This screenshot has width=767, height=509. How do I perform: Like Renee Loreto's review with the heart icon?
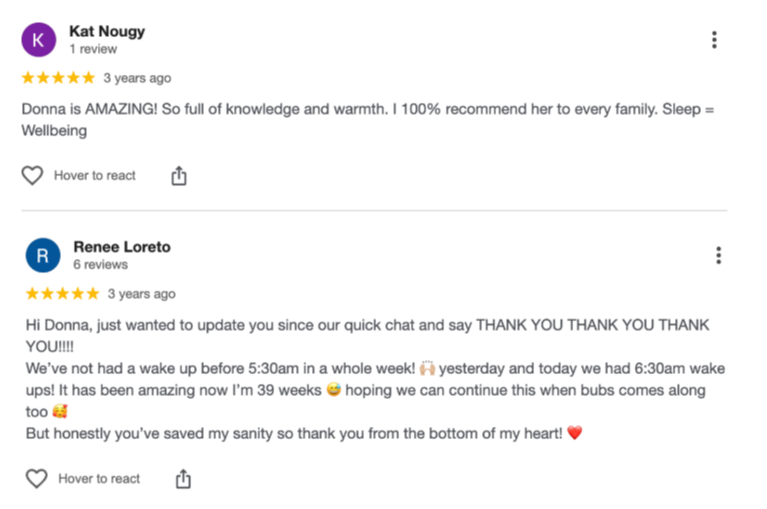(37, 479)
